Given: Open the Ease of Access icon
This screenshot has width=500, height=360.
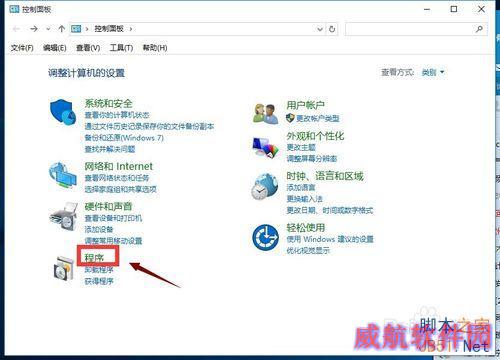Looking at the screenshot, I should tap(266, 237).
